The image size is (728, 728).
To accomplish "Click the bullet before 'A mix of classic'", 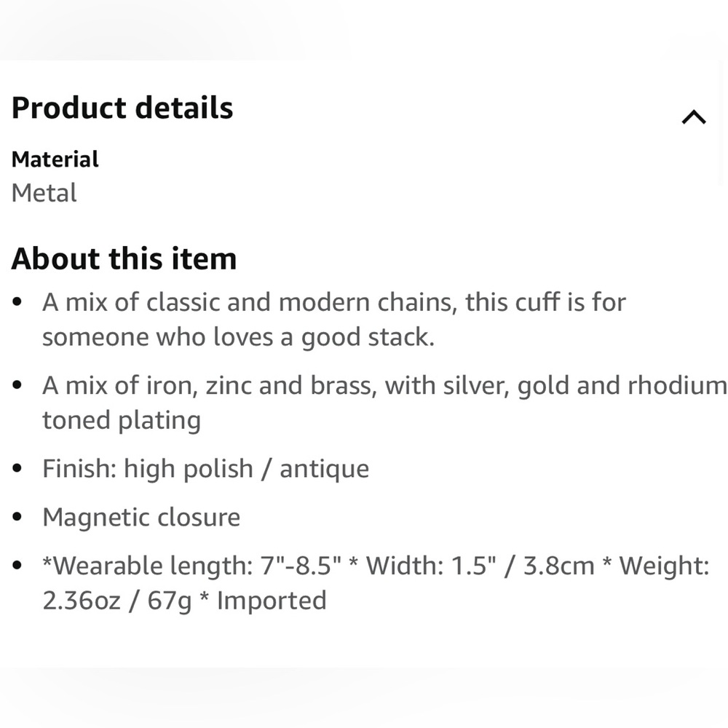I will coord(18,302).
